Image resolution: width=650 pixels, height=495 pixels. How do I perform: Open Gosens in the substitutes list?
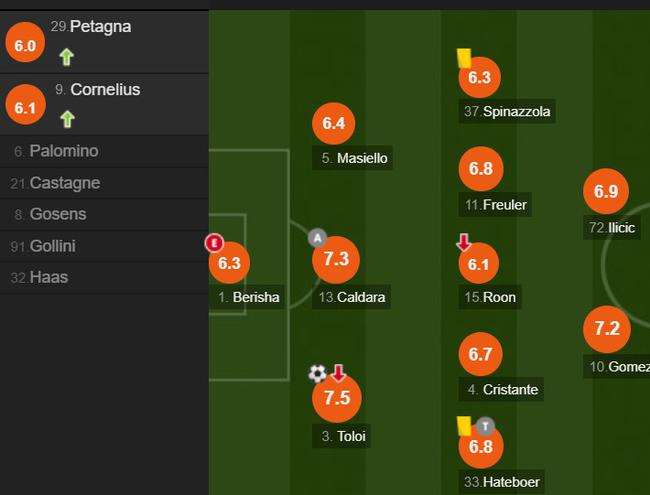pos(58,214)
